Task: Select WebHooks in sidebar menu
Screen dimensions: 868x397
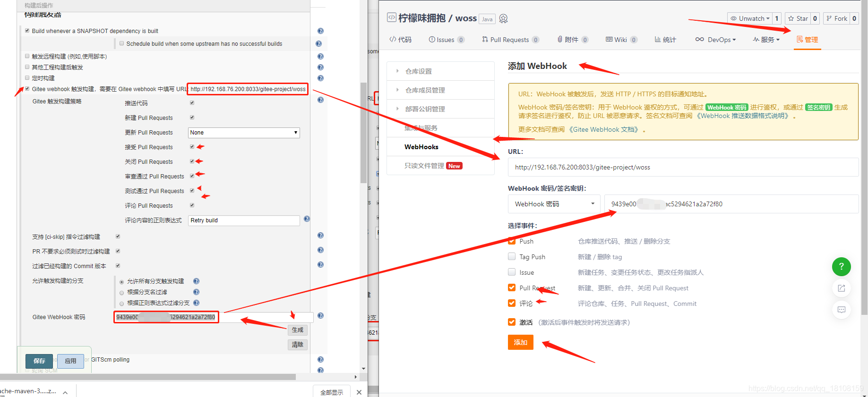Action: pos(440,147)
